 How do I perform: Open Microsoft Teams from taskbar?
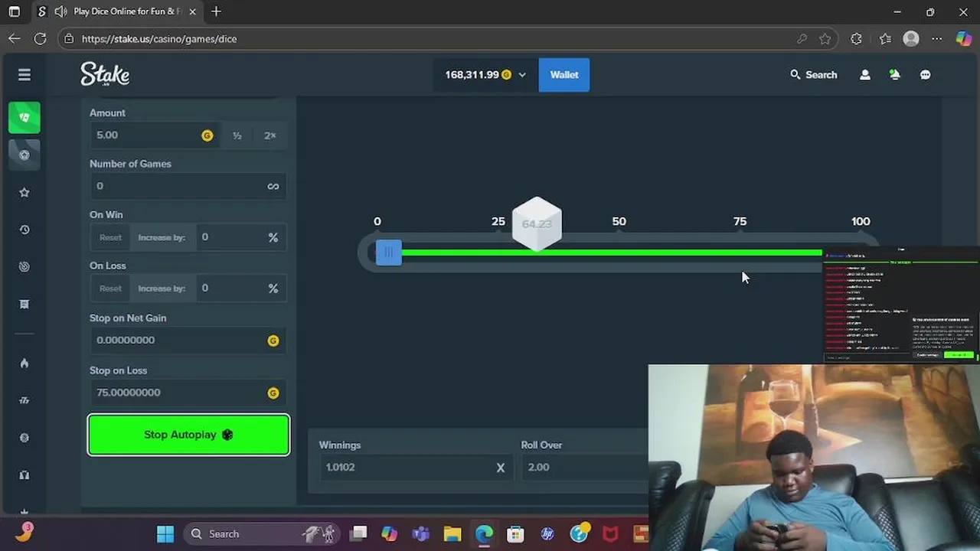(x=421, y=534)
